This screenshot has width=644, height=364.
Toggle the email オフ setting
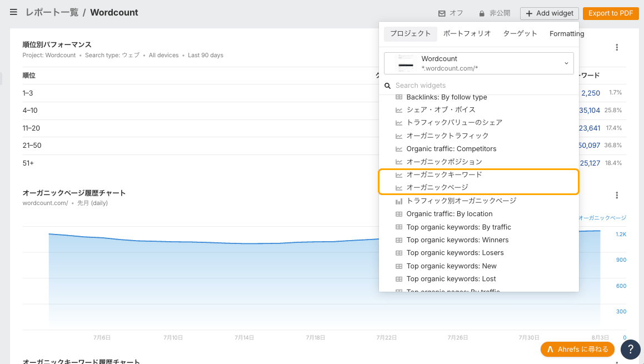(x=451, y=13)
